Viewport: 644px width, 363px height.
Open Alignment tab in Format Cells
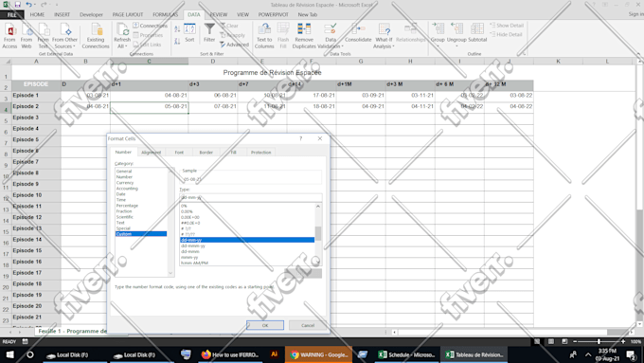click(152, 153)
